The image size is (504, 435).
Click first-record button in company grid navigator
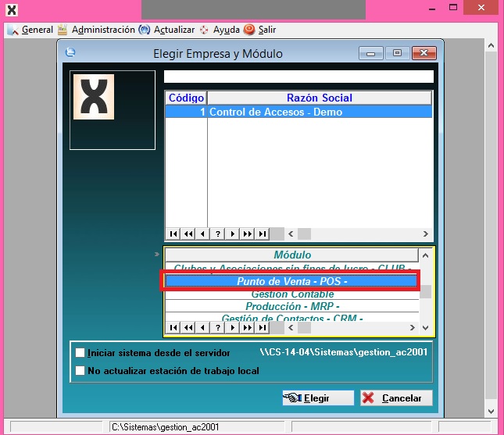[173, 234]
